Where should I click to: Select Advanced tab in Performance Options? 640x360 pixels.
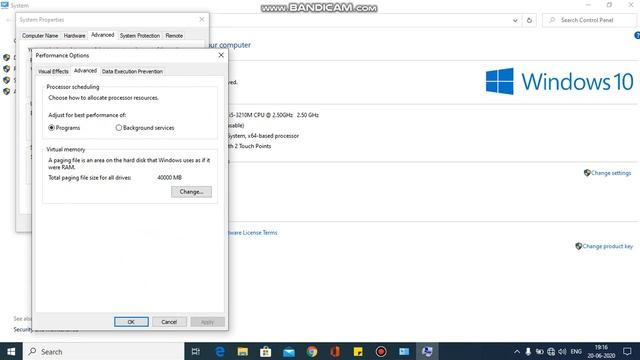[85, 71]
